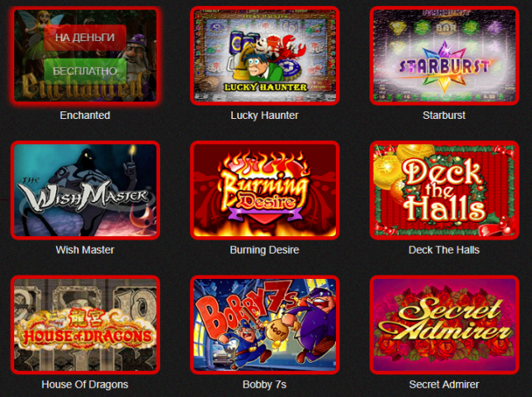
Task: Click the Enchanted logo artwork in thumbnail
Action: pos(83,88)
